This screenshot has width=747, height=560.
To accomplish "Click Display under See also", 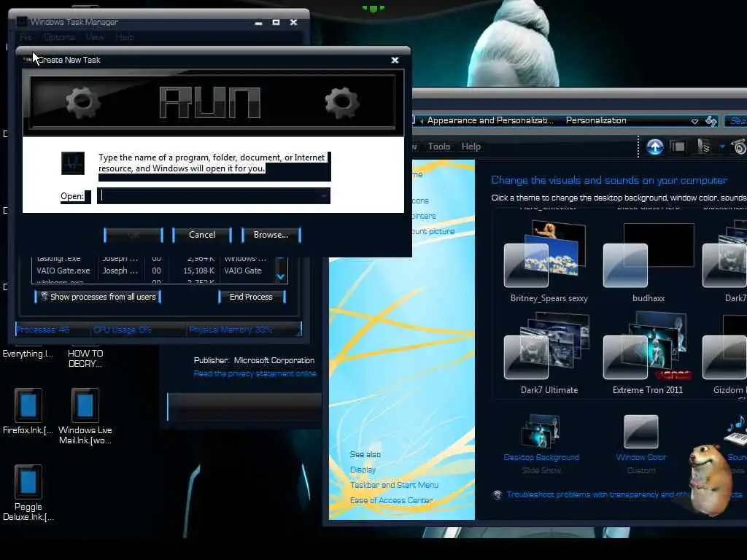I will 363,470.
